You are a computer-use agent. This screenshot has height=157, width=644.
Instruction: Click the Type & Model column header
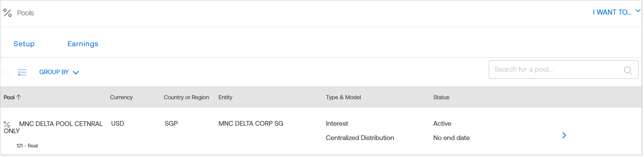point(343,97)
